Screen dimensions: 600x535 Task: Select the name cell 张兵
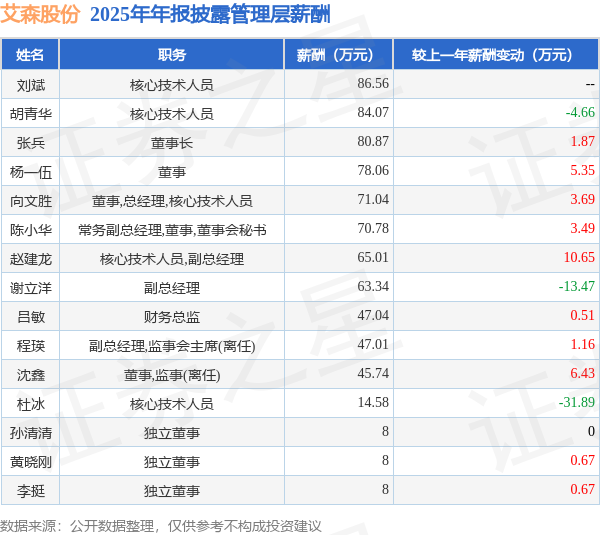(x=31, y=143)
